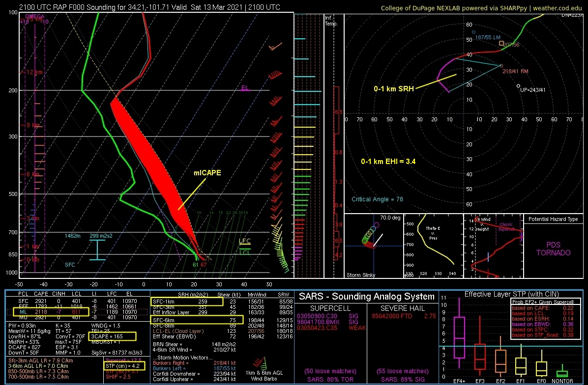The image size is (588, 385).
Task: Click the orange square 207/56 hodograph marker
Action: (501, 43)
